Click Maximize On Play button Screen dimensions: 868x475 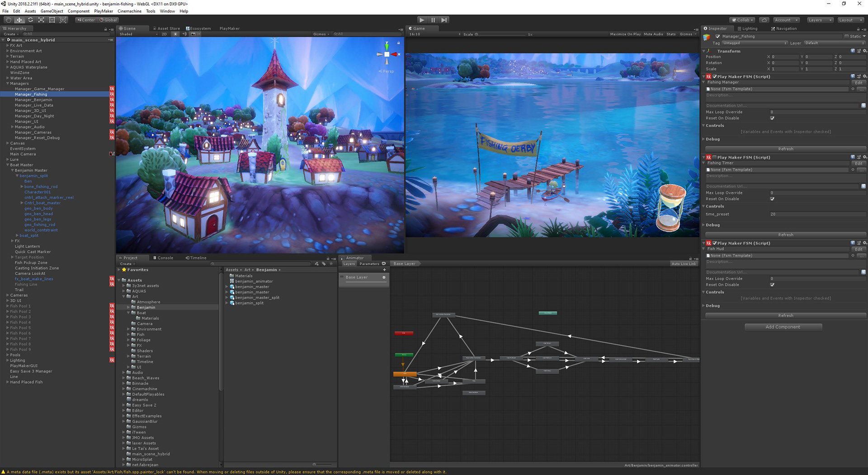point(625,34)
